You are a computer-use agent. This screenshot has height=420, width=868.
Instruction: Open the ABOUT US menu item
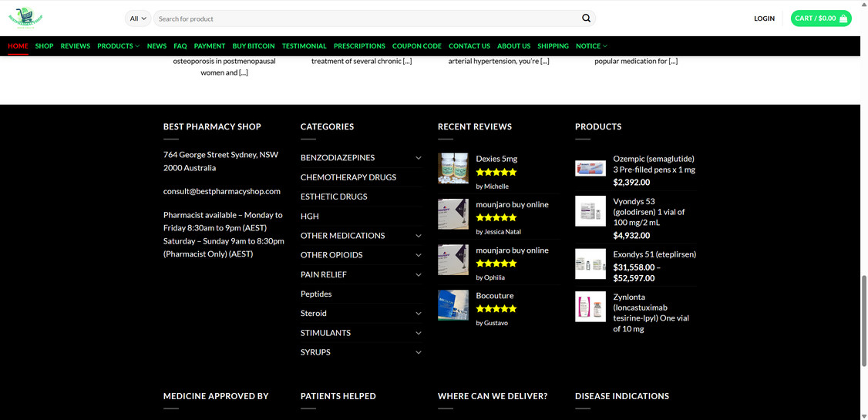513,46
